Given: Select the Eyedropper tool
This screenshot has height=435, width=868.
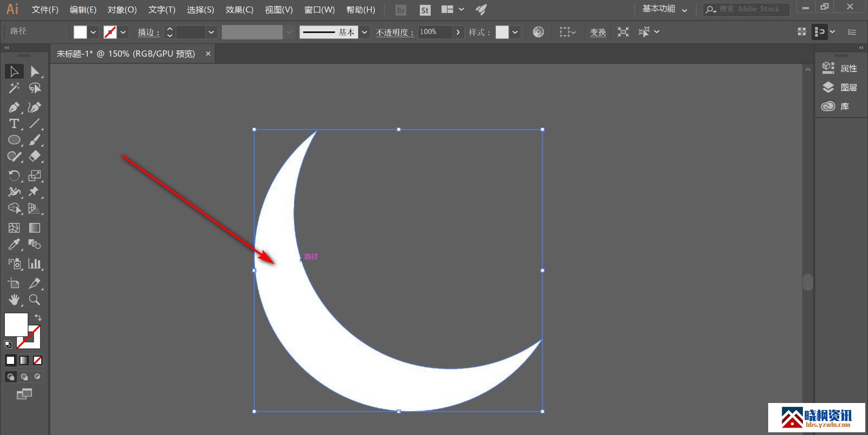Looking at the screenshot, I should point(14,245).
